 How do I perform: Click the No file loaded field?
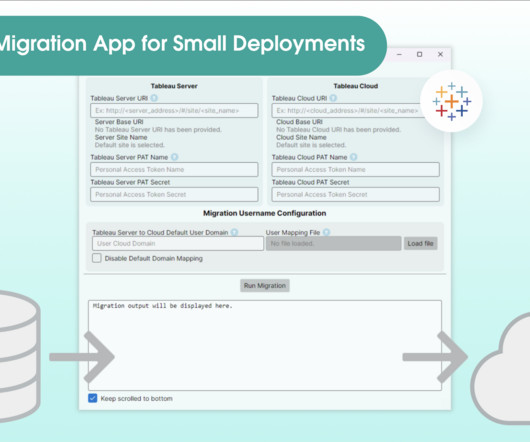334,243
